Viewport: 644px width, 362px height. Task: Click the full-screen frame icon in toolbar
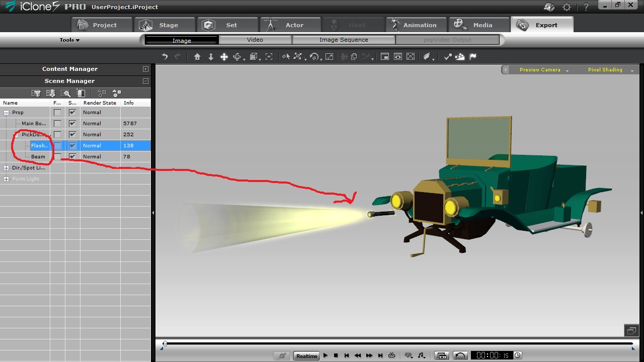(411, 57)
